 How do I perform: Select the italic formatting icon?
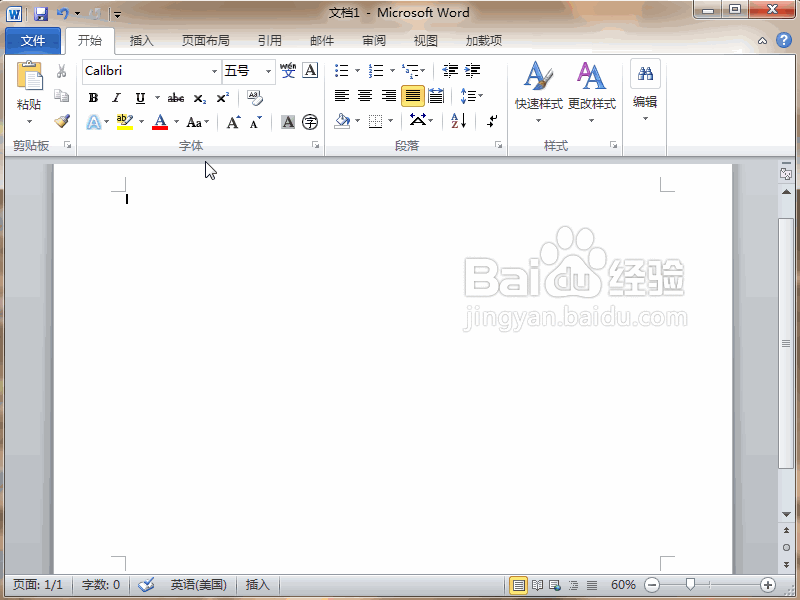pos(116,97)
